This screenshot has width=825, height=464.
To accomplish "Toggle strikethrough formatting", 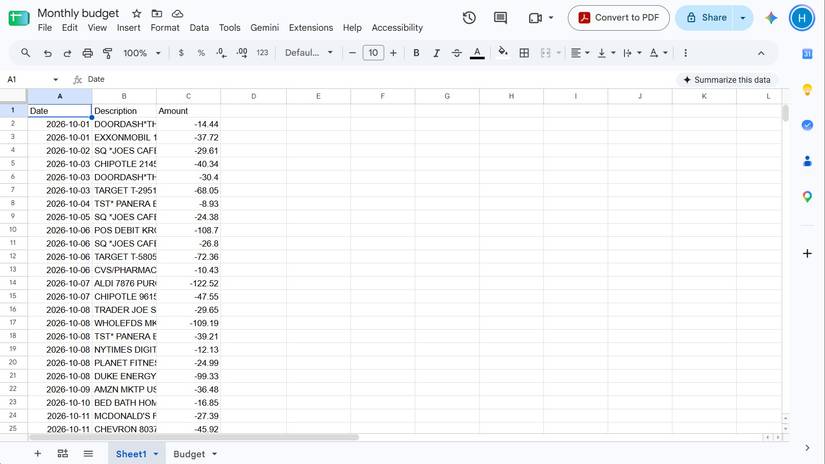I will point(457,53).
